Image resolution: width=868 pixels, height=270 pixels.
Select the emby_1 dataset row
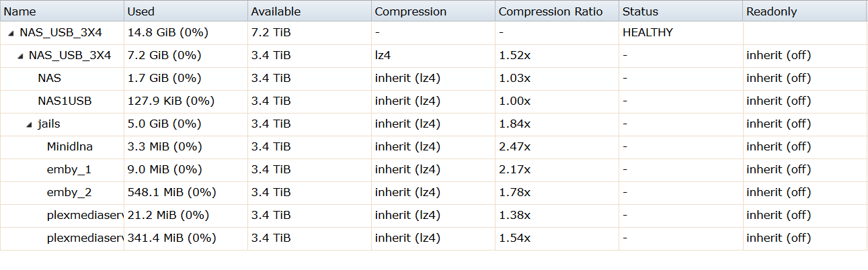(69, 169)
